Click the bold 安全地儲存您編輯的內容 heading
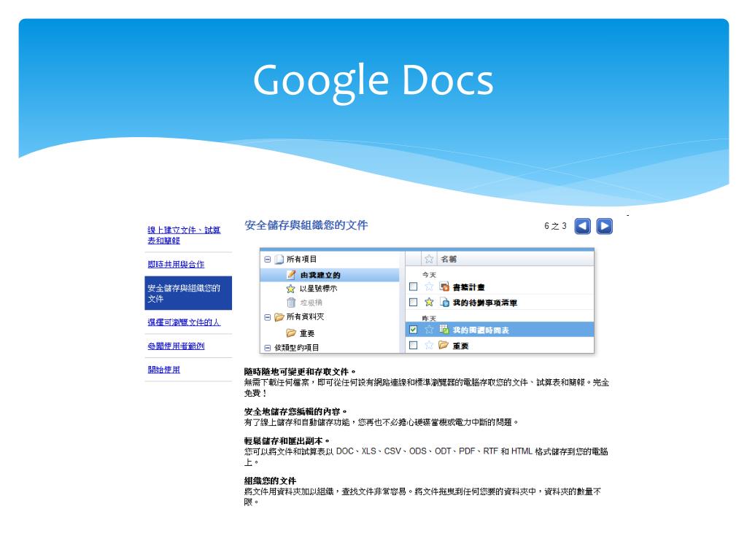Viewport: 747px width, 560px height. point(295,411)
